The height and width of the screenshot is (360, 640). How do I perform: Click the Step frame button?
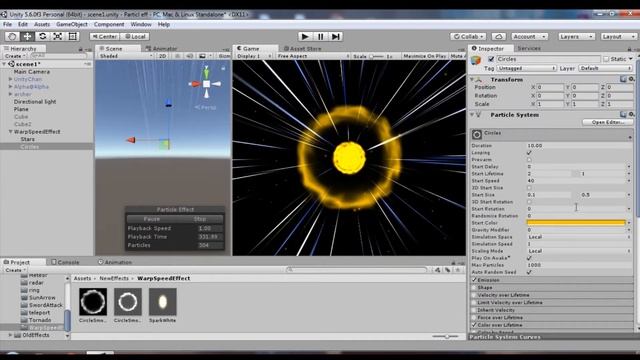click(x=336, y=36)
